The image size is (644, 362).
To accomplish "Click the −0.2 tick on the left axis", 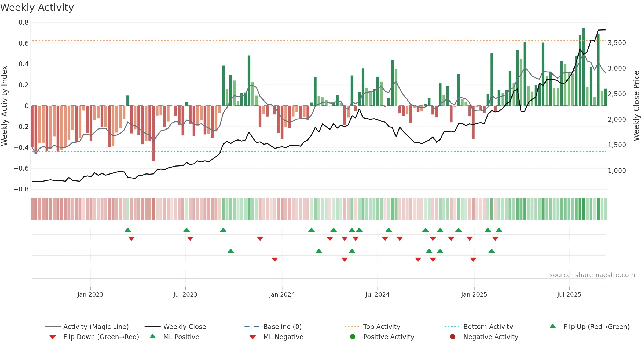I will [x=21, y=127].
